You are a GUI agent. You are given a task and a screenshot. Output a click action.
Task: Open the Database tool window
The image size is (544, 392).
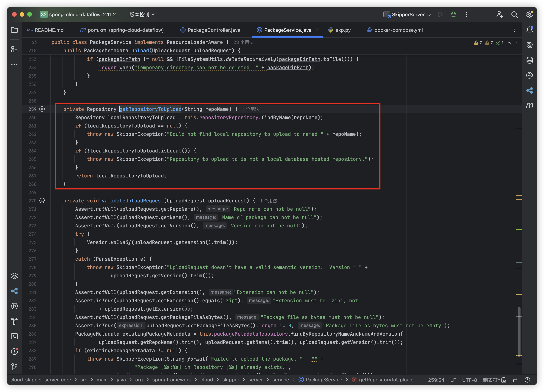530,60
